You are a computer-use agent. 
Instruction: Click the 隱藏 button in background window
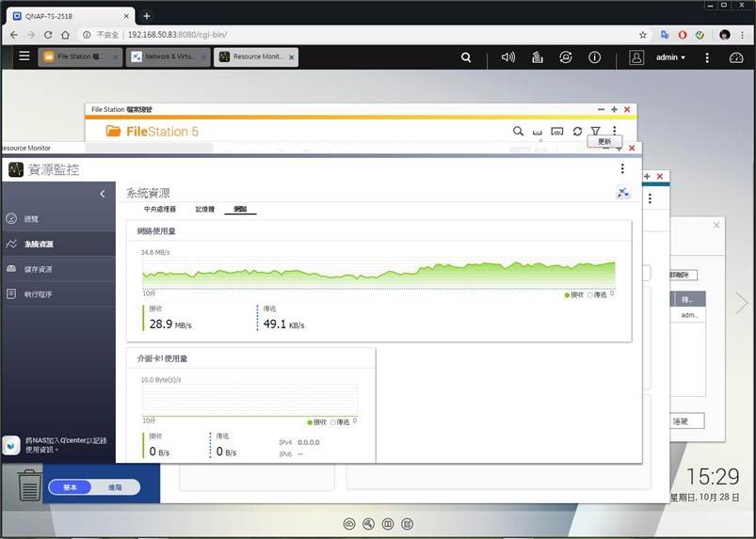[x=686, y=421]
